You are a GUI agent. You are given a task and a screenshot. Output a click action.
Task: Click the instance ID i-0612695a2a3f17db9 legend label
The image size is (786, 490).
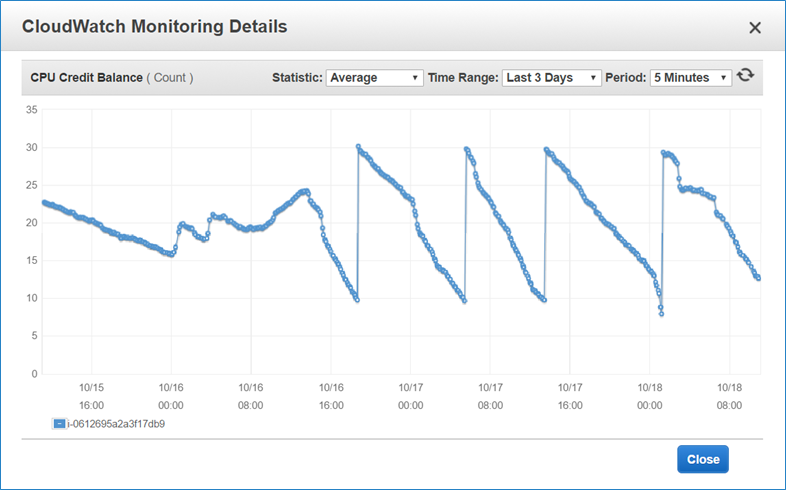point(116,424)
